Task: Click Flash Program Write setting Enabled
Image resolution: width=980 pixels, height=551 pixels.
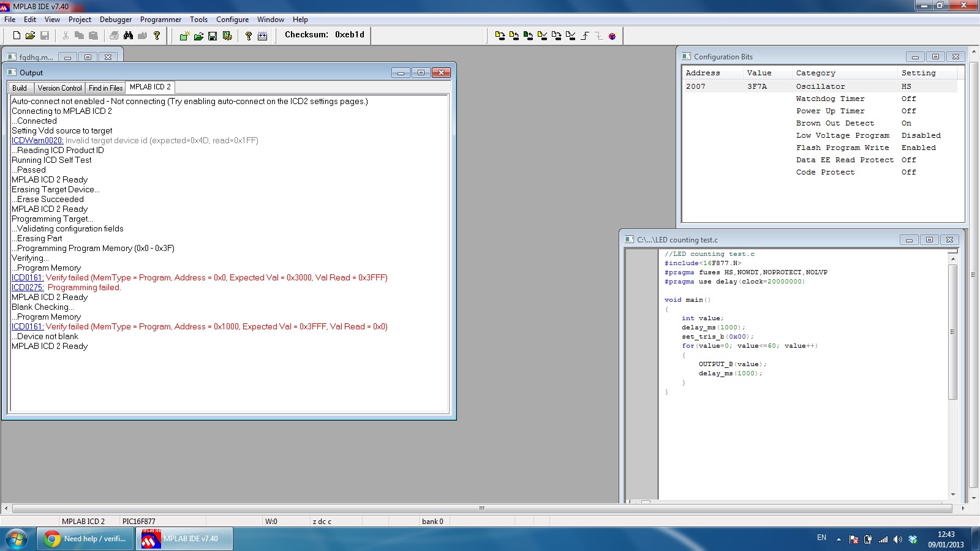Action: (x=919, y=148)
